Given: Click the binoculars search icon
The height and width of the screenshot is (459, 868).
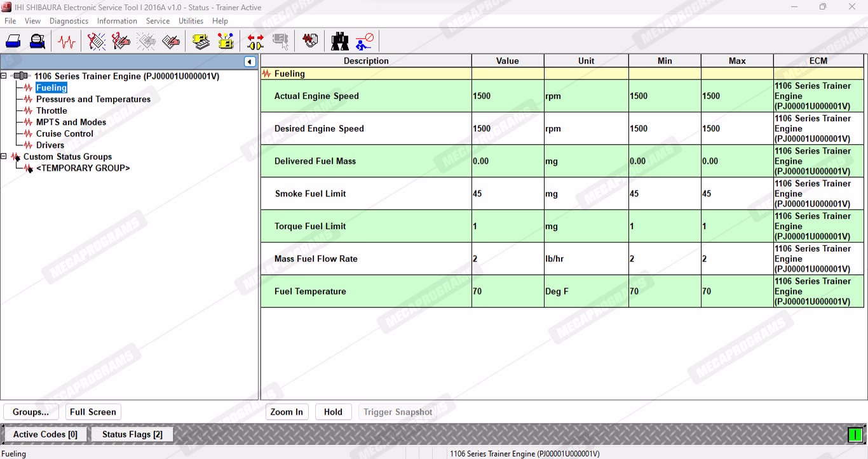Looking at the screenshot, I should coord(340,42).
